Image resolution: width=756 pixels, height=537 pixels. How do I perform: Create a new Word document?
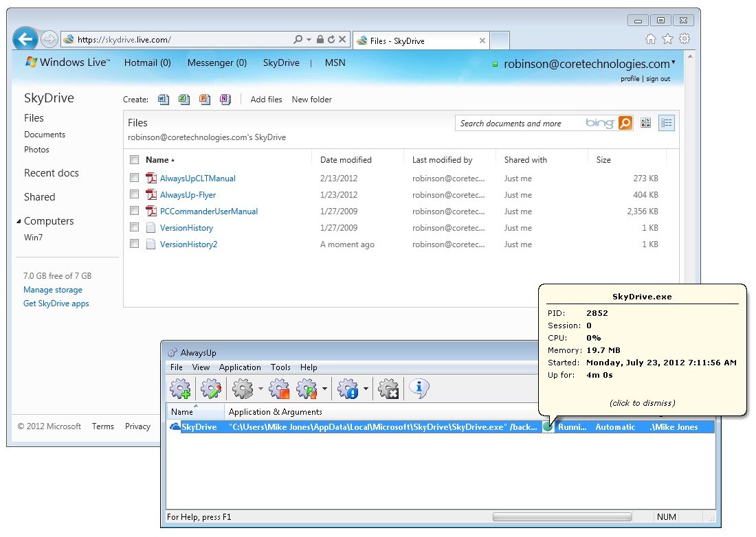pyautogui.click(x=164, y=99)
